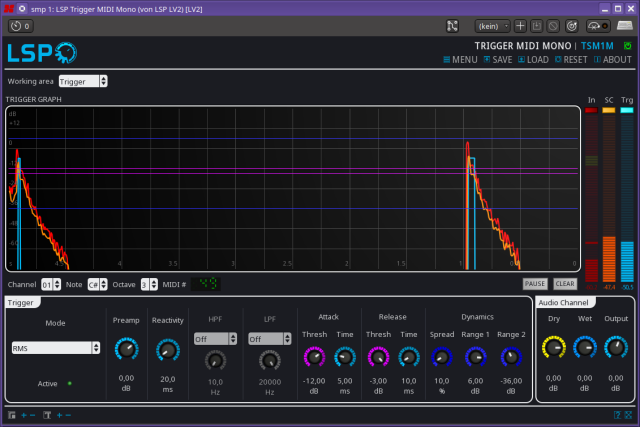Open the plugin MENU
The height and width of the screenshot is (427, 640).
coord(460,60)
